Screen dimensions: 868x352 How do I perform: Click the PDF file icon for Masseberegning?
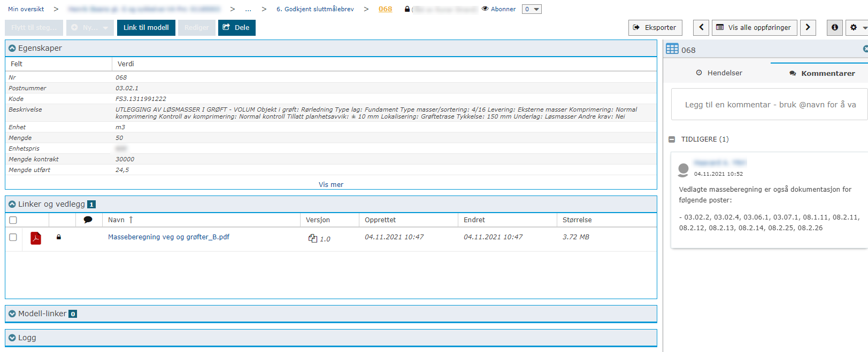36,238
